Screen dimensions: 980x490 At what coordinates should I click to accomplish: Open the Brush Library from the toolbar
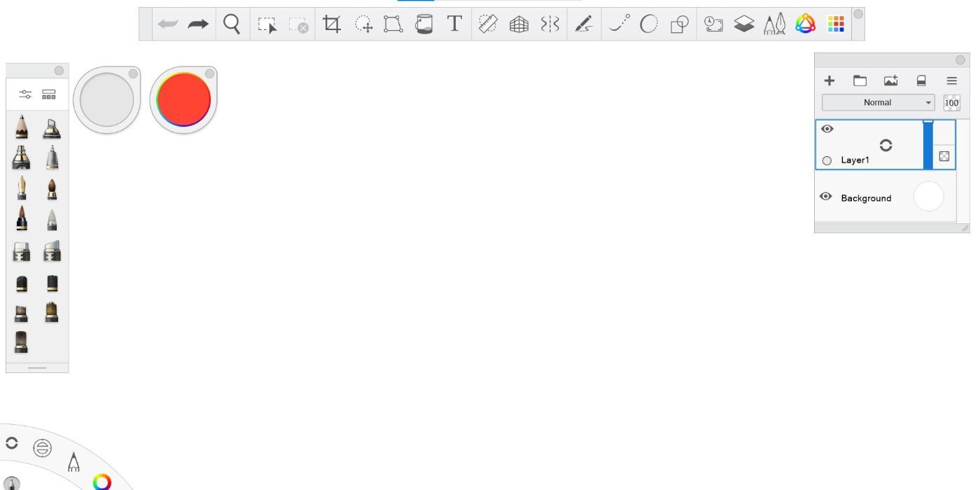tap(773, 23)
